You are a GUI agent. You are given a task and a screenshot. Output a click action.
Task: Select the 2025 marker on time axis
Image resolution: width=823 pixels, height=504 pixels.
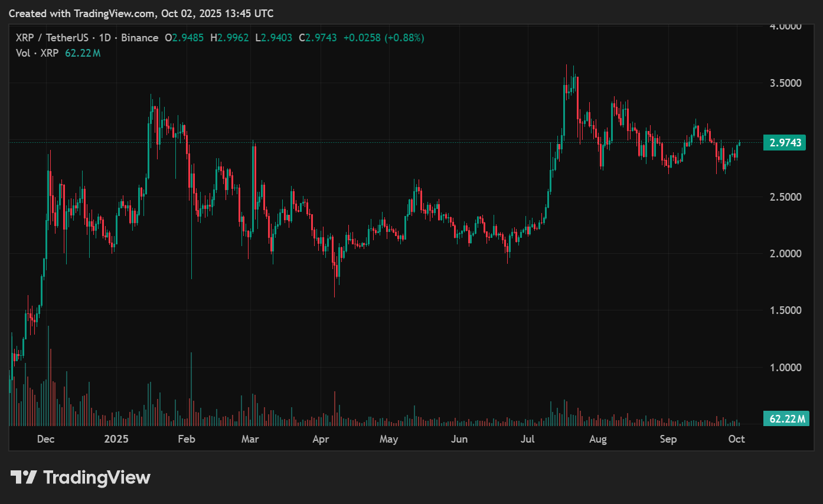116,439
